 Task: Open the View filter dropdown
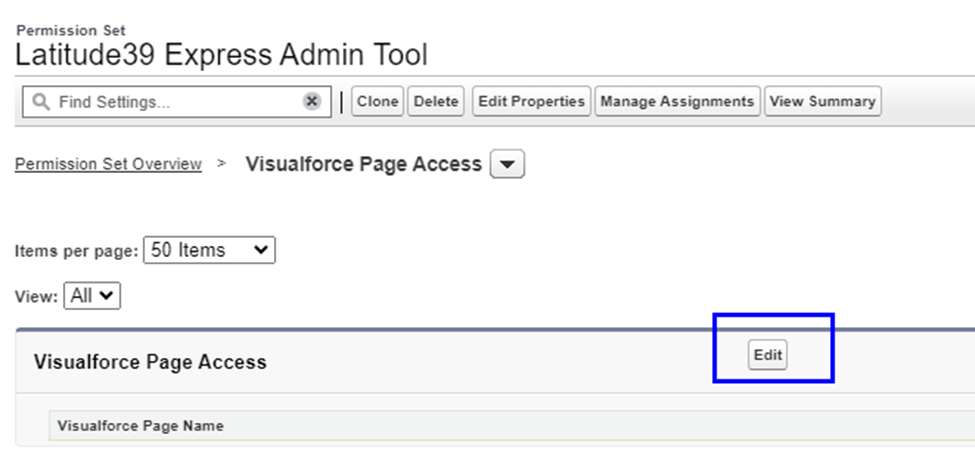pos(92,296)
